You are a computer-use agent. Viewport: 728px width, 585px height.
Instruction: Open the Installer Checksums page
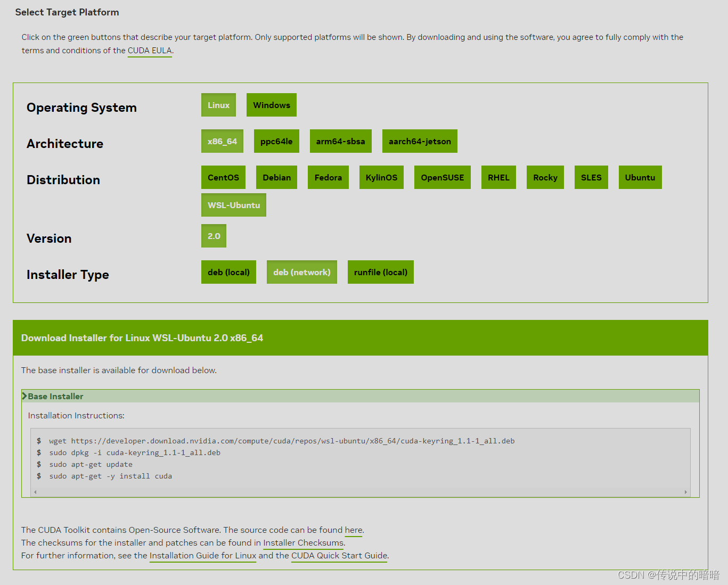[302, 542]
